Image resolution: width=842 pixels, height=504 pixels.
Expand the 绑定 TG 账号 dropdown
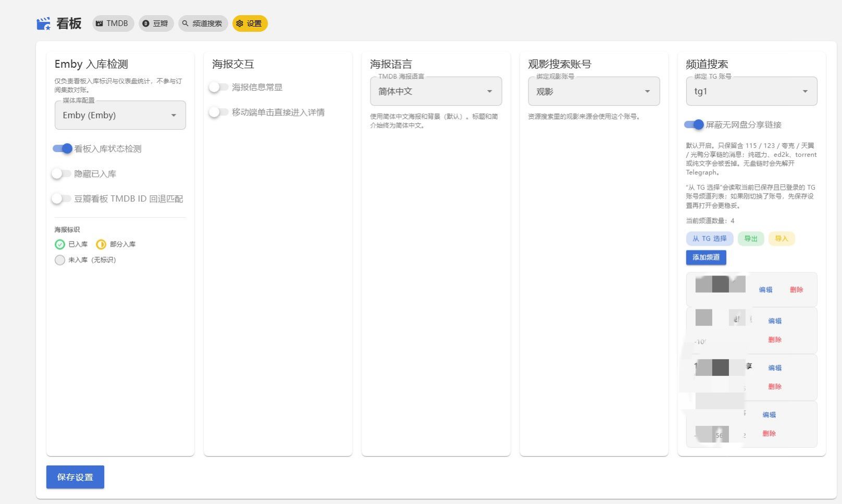click(x=751, y=91)
